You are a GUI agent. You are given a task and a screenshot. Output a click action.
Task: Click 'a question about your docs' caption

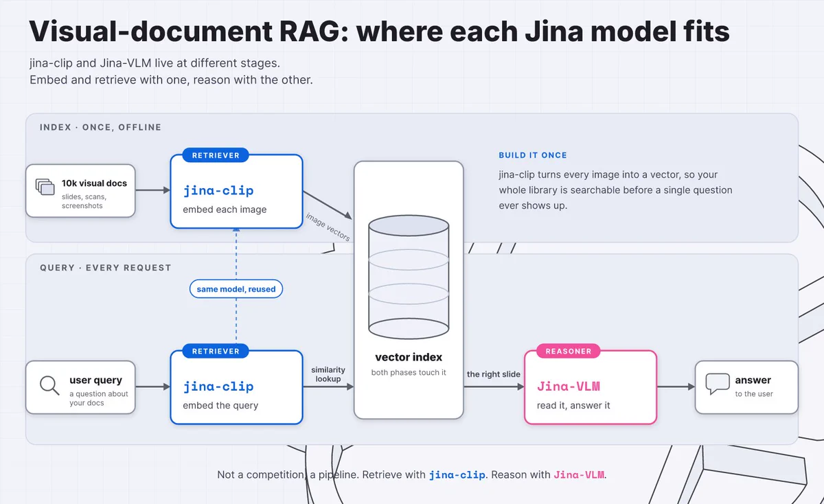pyautogui.click(x=98, y=398)
